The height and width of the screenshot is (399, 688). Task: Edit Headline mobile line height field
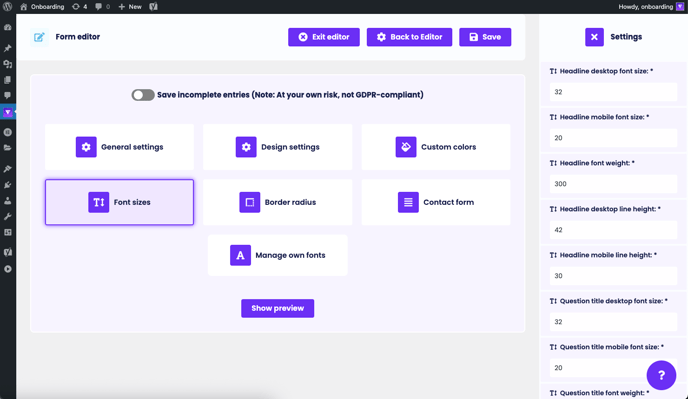(x=613, y=276)
